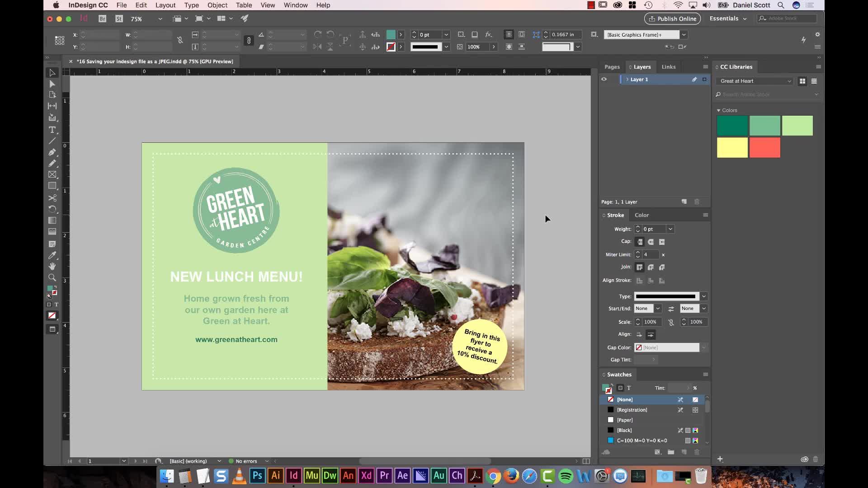868x488 pixels.
Task: Open the Layout menu
Action: tap(165, 5)
